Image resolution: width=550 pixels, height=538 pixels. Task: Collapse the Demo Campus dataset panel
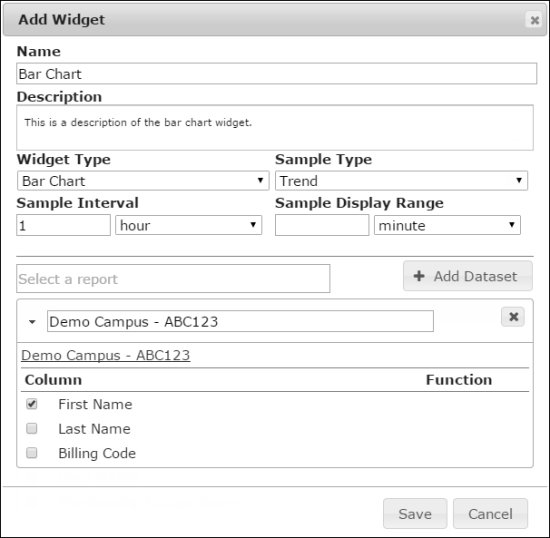point(32,322)
